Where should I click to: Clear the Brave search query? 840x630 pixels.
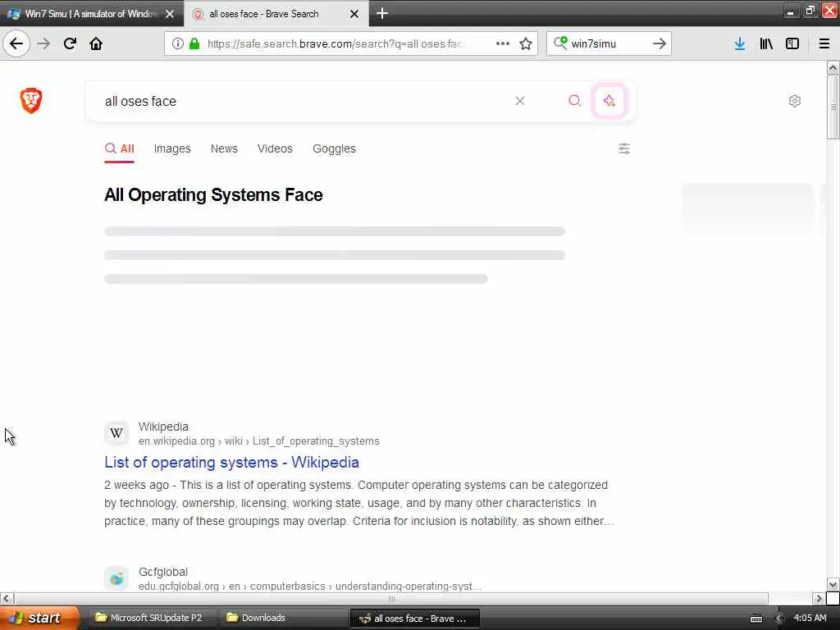[519, 101]
